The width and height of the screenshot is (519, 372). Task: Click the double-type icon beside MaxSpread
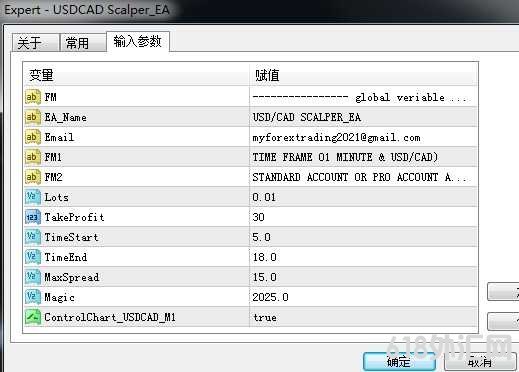[33, 277]
